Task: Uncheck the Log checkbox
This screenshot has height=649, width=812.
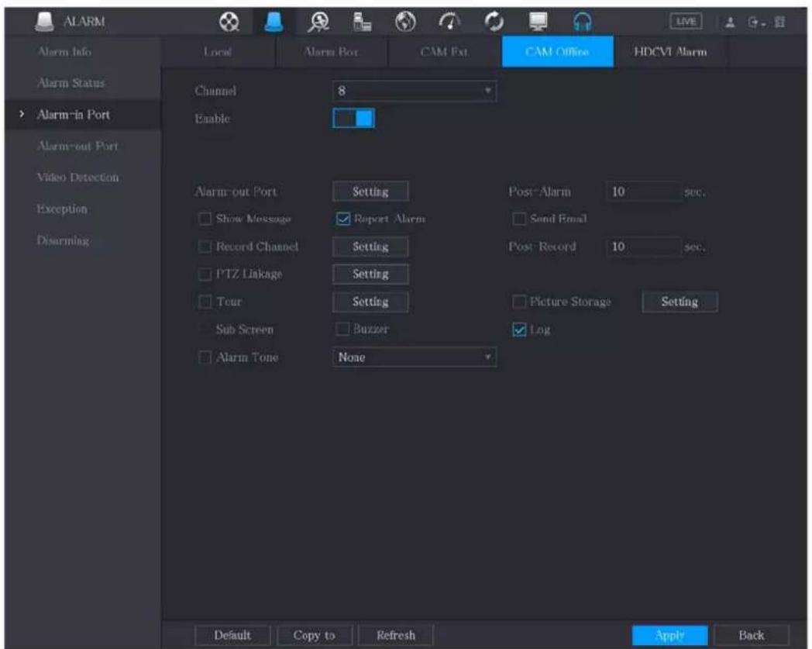Action: click(519, 330)
